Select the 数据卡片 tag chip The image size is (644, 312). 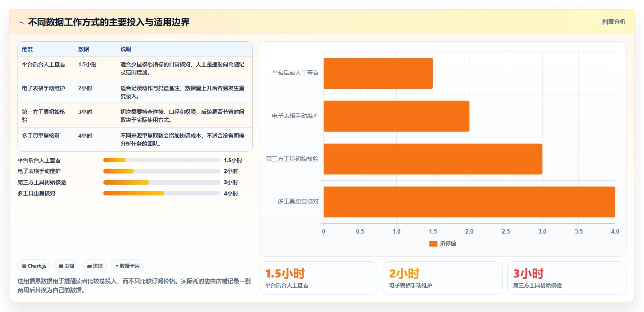(127, 266)
